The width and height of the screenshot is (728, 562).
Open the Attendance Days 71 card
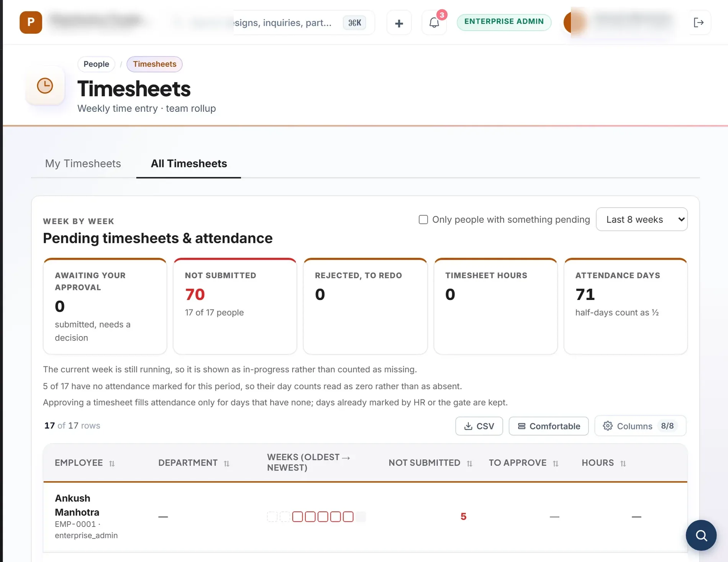point(626,306)
